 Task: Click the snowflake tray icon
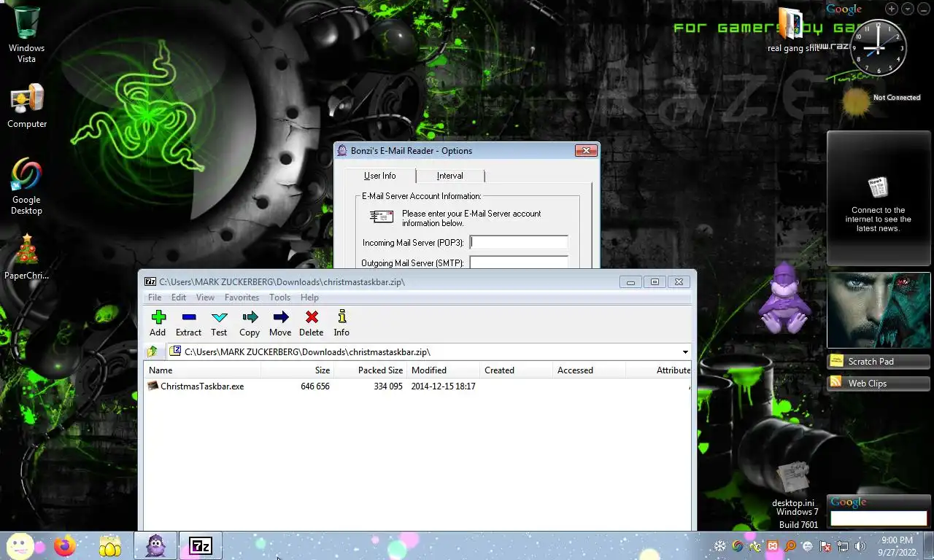720,546
